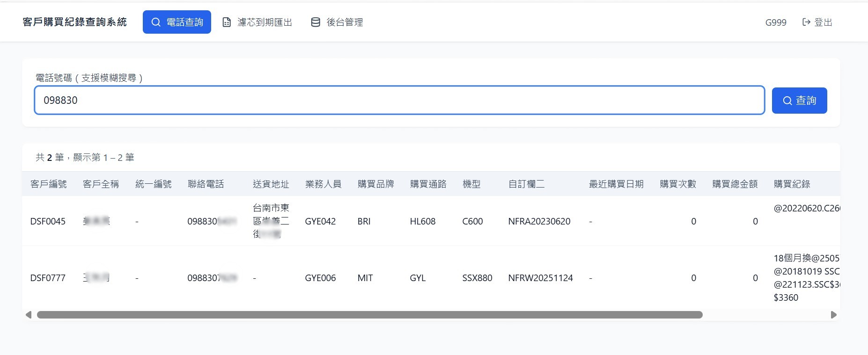Click the 業務人員 column header
Image resolution: width=868 pixels, height=355 pixels.
pos(324,184)
